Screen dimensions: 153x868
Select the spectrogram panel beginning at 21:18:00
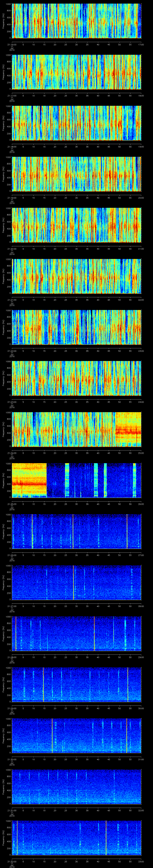pos(77,123)
